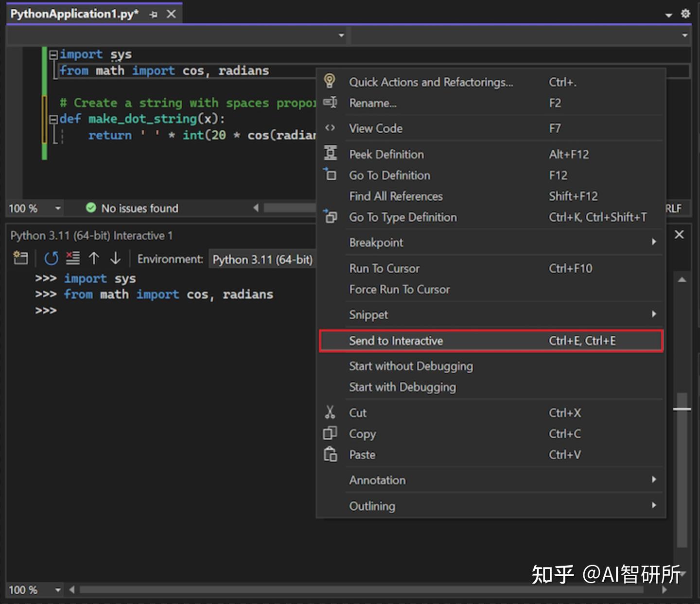
Task: Choose Peek Definition from the menu
Action: pos(386,154)
